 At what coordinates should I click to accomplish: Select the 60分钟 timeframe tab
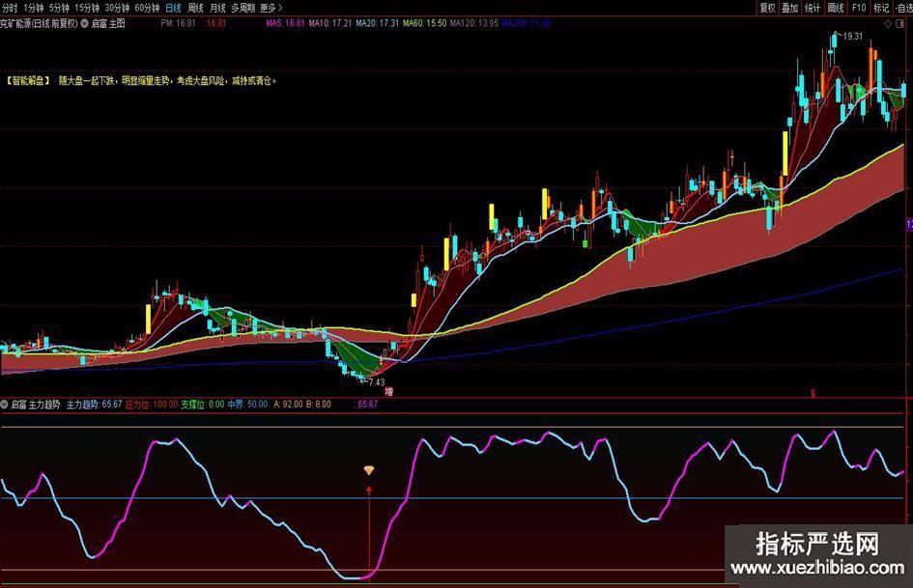pyautogui.click(x=147, y=8)
